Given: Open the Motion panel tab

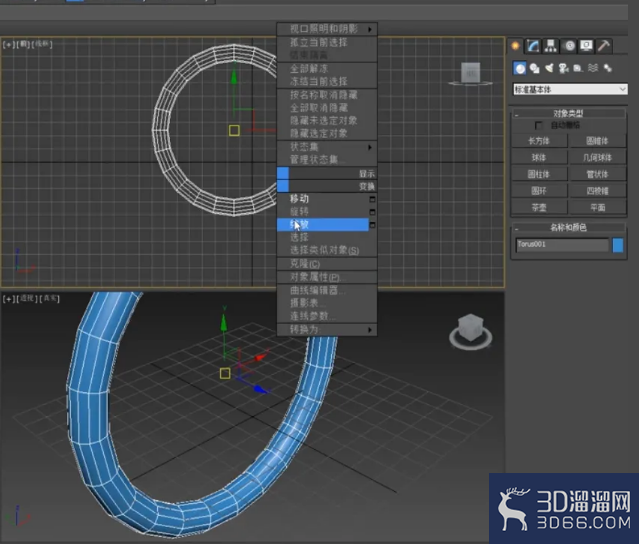Looking at the screenshot, I should click(x=569, y=46).
